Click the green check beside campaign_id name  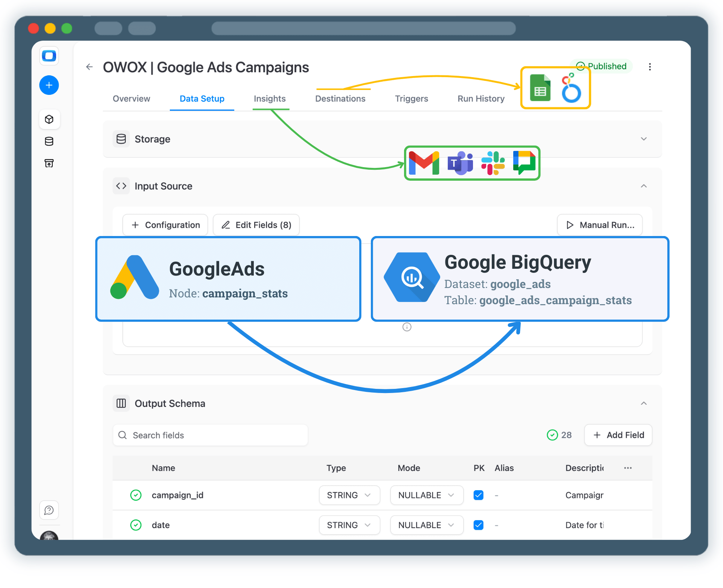click(136, 495)
